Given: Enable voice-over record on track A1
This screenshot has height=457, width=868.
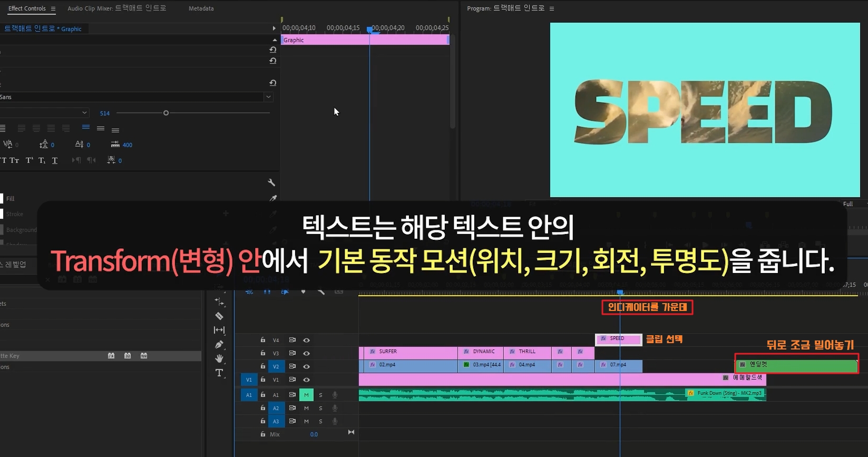Looking at the screenshot, I should point(335,394).
